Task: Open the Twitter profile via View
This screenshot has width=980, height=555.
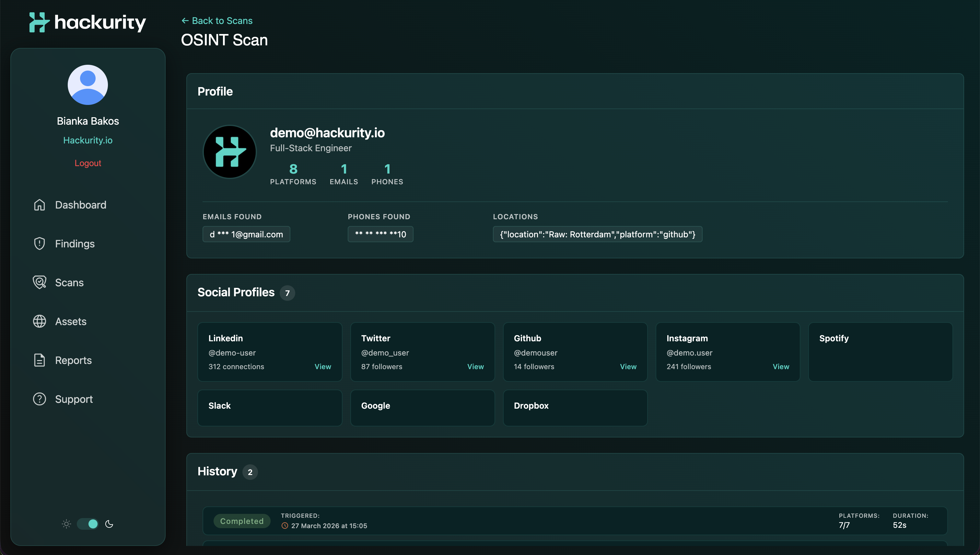Action: click(x=475, y=366)
